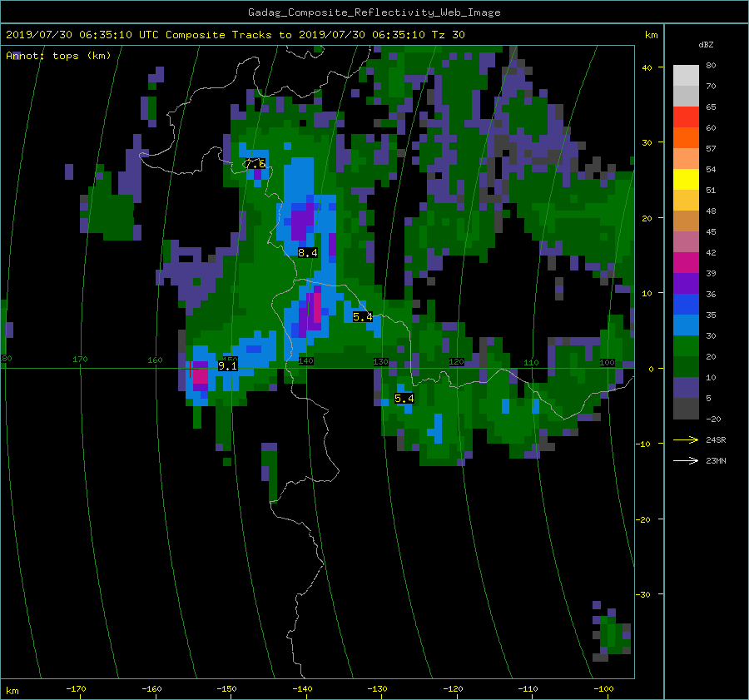Click the dBZ legend heading
Viewport: 749px width, 700px height.
pos(706,45)
